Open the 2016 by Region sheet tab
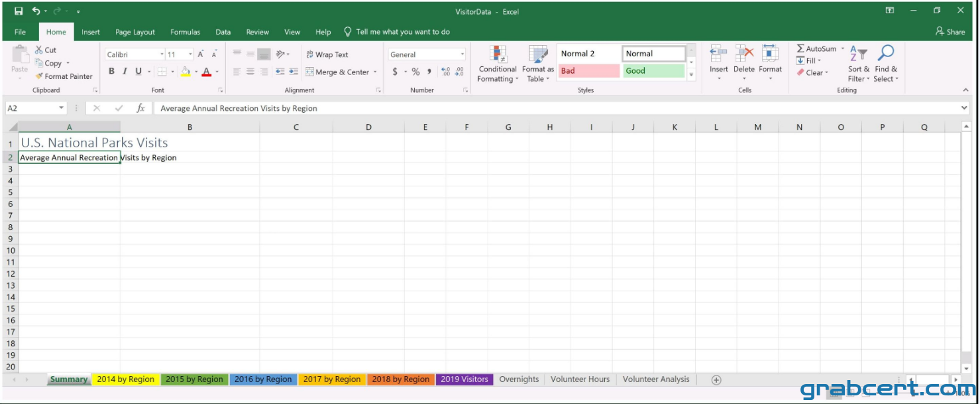Viewport: 980px width, 404px height. pyautogui.click(x=263, y=379)
